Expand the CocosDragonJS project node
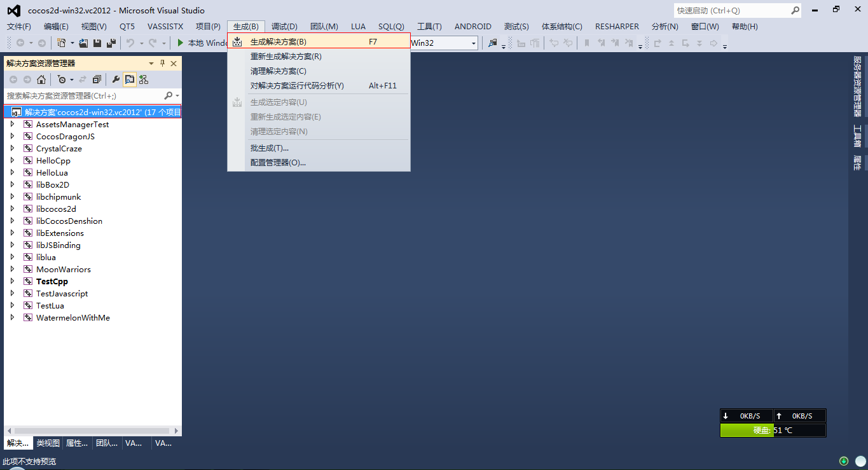This screenshot has height=470, width=868. click(x=12, y=136)
